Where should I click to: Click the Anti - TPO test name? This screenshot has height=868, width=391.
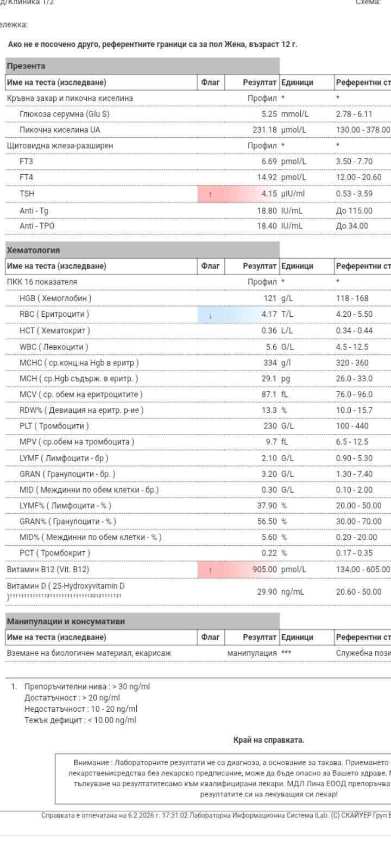coord(37,226)
